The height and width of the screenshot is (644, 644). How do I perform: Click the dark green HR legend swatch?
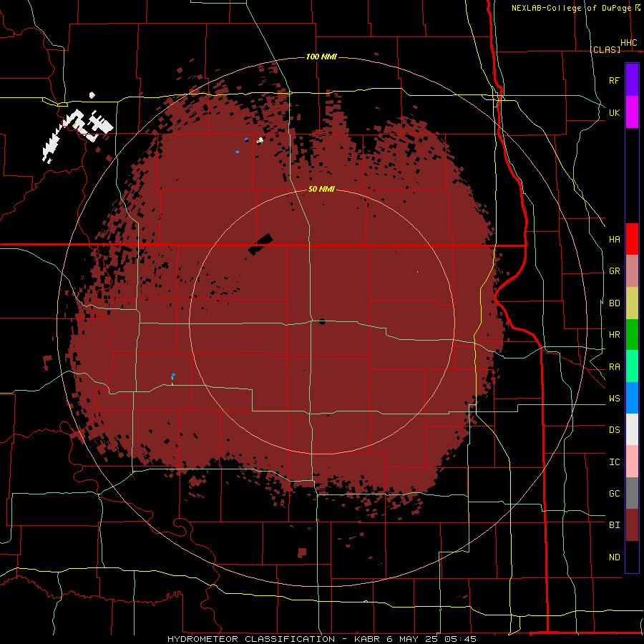tap(632, 335)
